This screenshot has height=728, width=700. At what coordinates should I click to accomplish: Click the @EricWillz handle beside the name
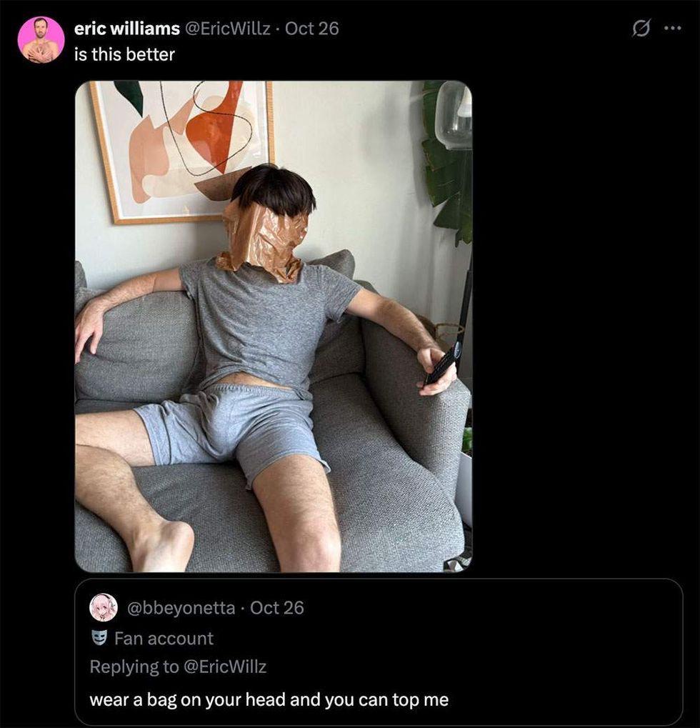coord(228,29)
